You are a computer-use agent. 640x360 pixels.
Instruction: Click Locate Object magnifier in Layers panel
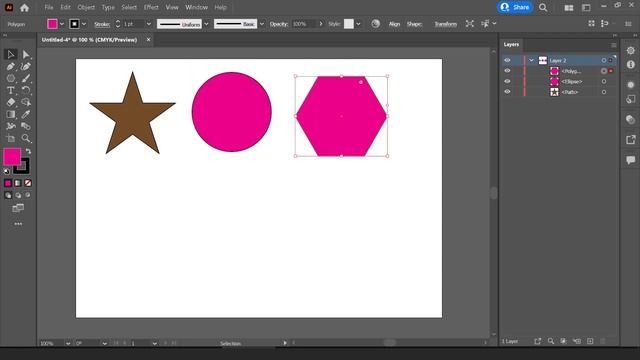click(x=551, y=341)
